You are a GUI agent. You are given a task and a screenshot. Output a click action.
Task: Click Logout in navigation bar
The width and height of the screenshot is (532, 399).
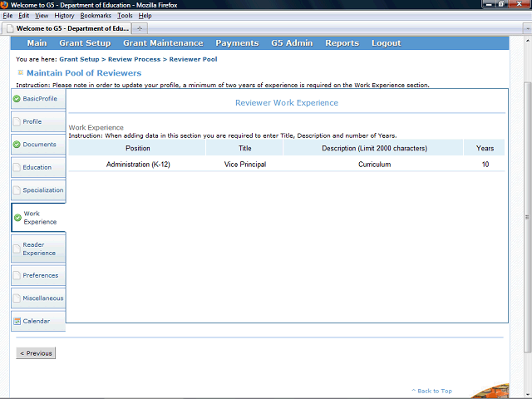point(386,43)
